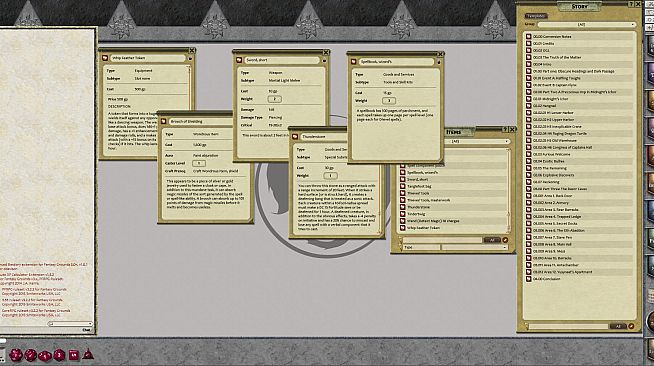Select story row 'Area 5. Secret Docks'

click(579, 223)
